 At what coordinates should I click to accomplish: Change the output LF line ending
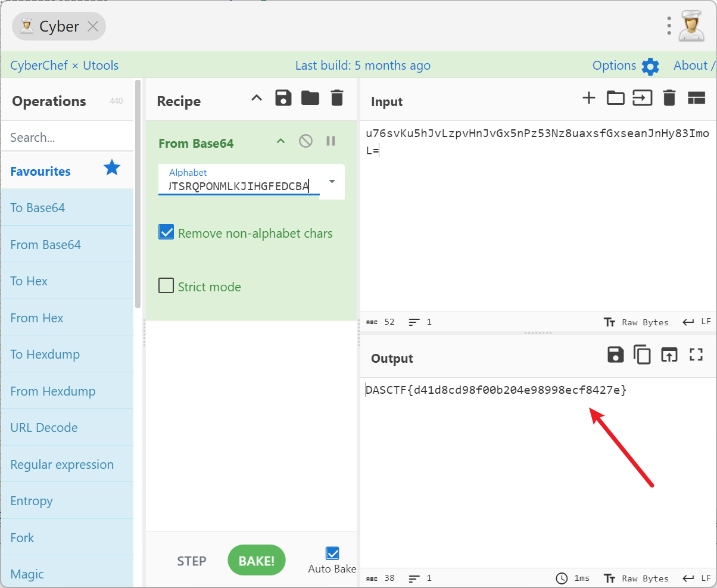pyautogui.click(x=697, y=578)
